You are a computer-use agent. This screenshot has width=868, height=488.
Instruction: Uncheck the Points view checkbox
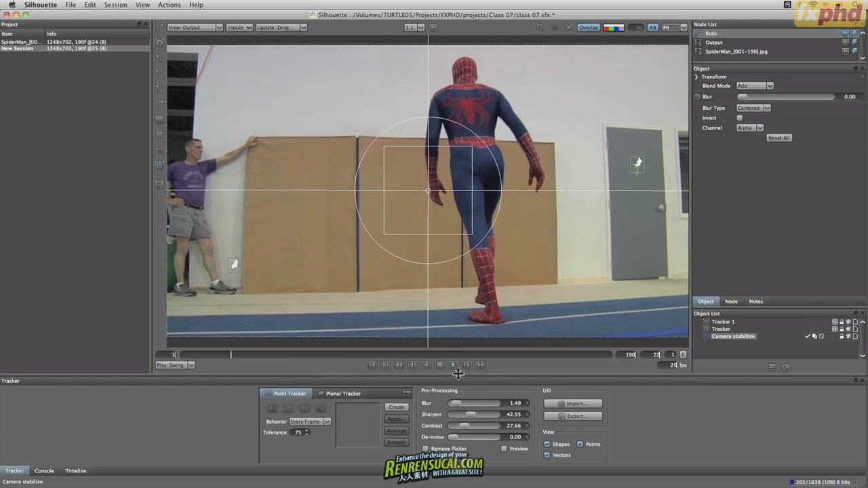[580, 444]
